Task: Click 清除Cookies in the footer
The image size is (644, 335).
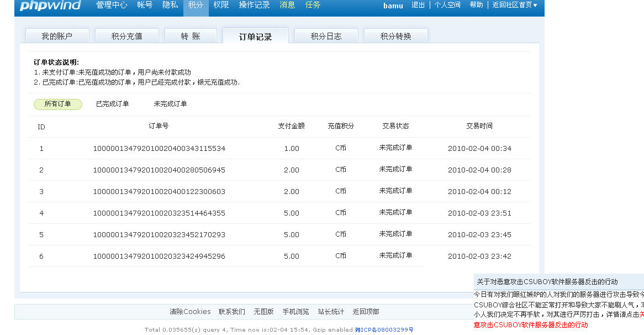Action: [x=190, y=312]
